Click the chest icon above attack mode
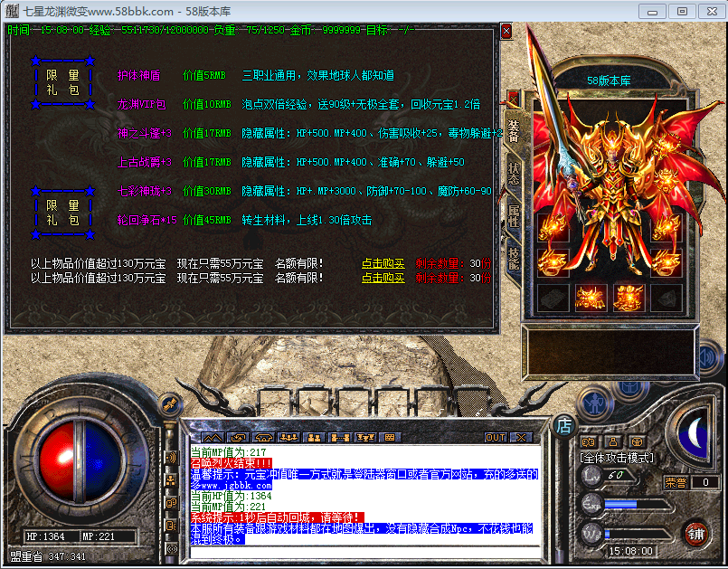The width and height of the screenshot is (728, 569). (x=637, y=441)
